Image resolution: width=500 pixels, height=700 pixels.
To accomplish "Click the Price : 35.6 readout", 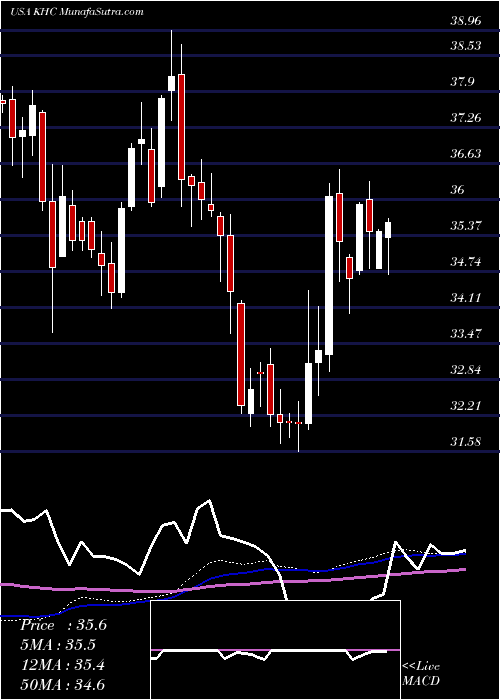I will tap(63, 625).
